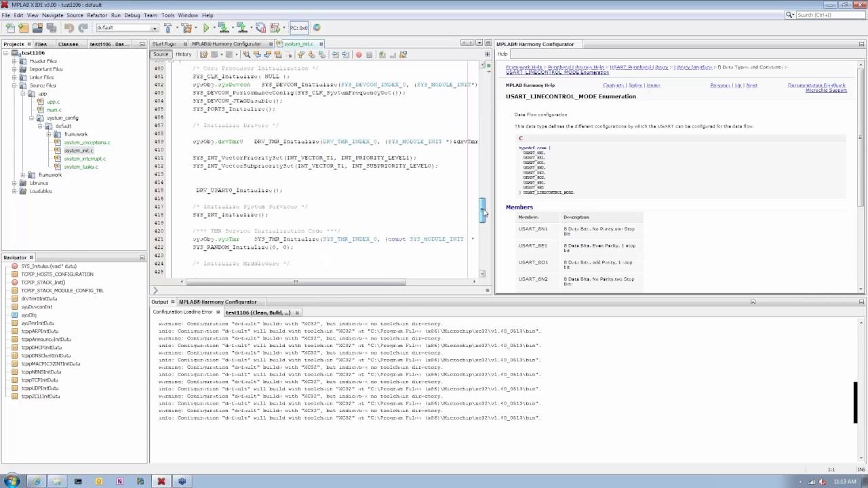The height and width of the screenshot is (488, 868).
Task: Expand the Header Files folder
Action: 14,61
